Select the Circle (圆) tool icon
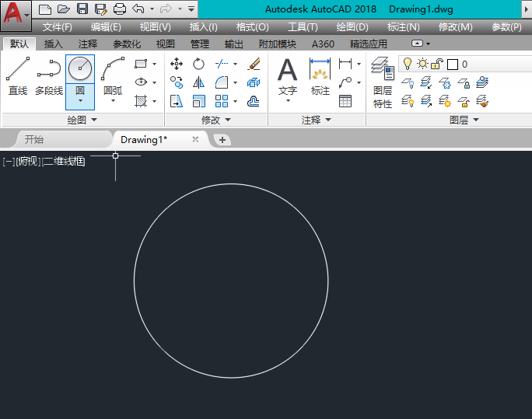Screen dimensions: 532x419 pyautogui.click(x=80, y=68)
